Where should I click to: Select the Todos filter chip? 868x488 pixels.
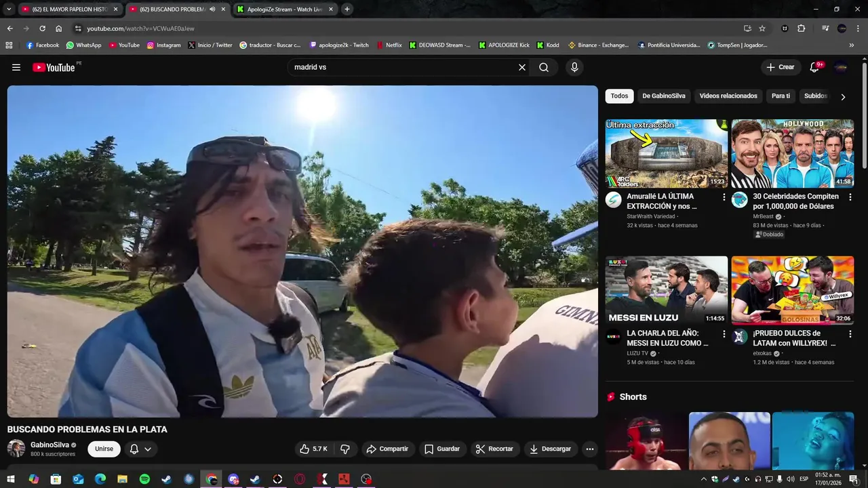click(619, 96)
